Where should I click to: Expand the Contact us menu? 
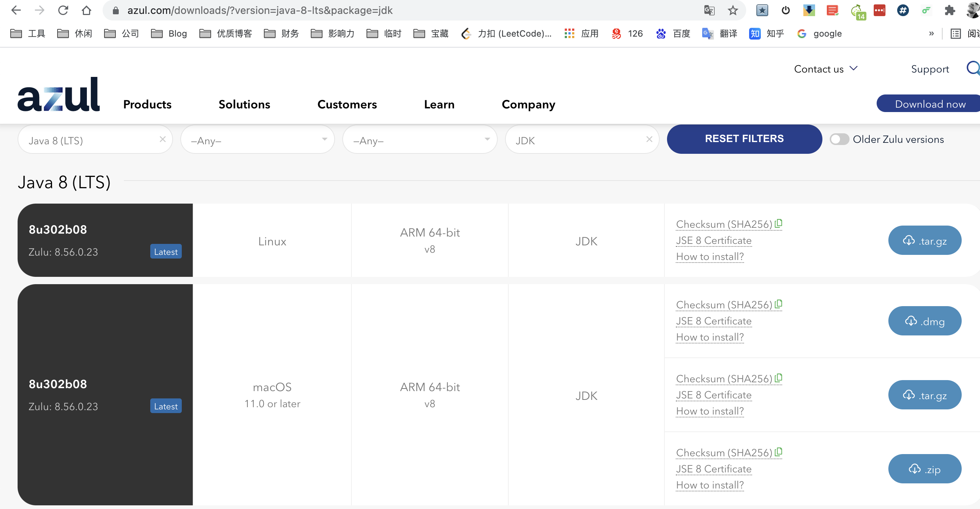tap(826, 69)
